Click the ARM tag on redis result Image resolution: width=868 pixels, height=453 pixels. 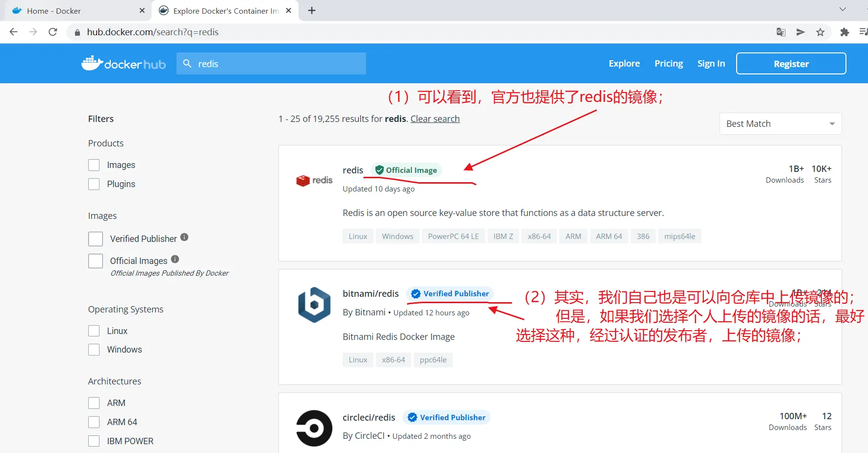click(573, 237)
